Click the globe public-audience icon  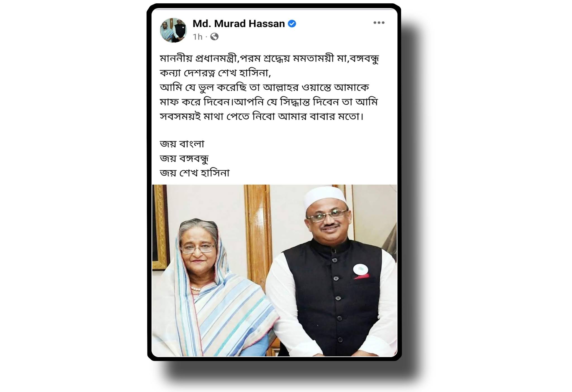214,37
